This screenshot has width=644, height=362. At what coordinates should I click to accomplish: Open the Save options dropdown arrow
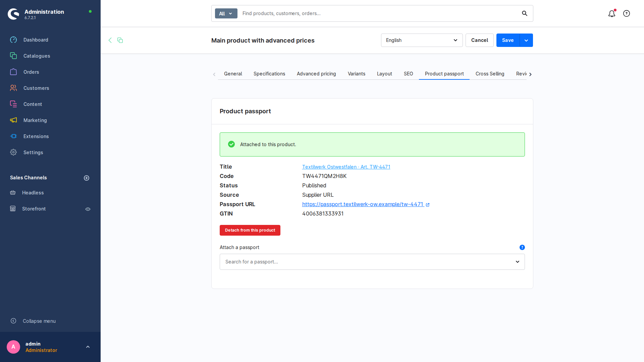(x=526, y=40)
